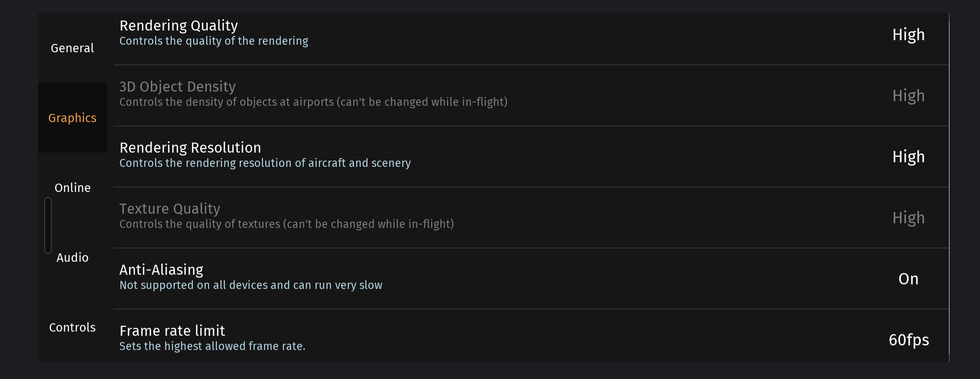Select the Graphics settings tab
The width and height of the screenshot is (980, 379).
pos(72,118)
